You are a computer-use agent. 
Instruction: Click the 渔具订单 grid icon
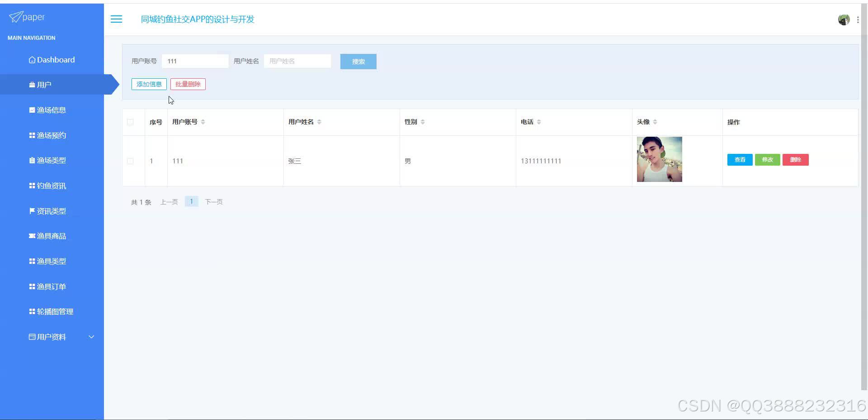pyautogui.click(x=32, y=286)
